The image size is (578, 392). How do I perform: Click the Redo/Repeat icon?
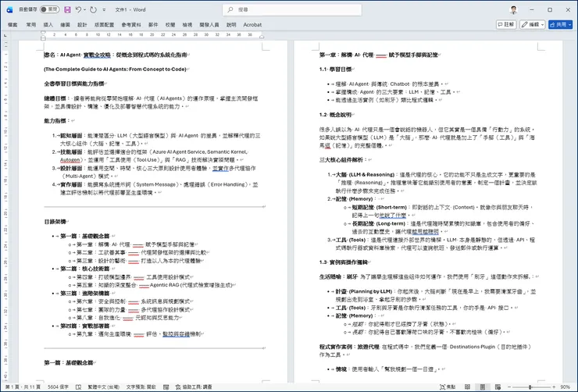tap(93, 9)
